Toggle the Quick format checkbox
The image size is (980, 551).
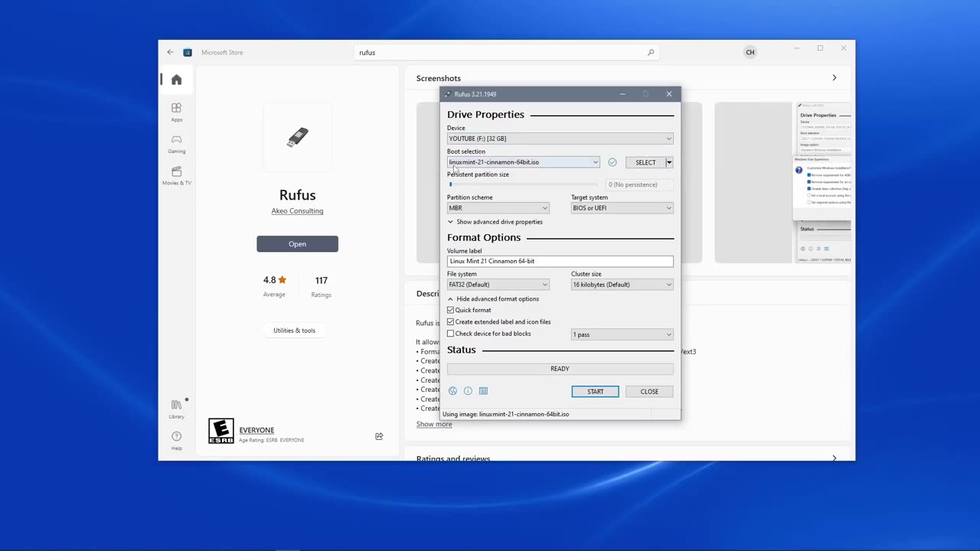[450, 310]
